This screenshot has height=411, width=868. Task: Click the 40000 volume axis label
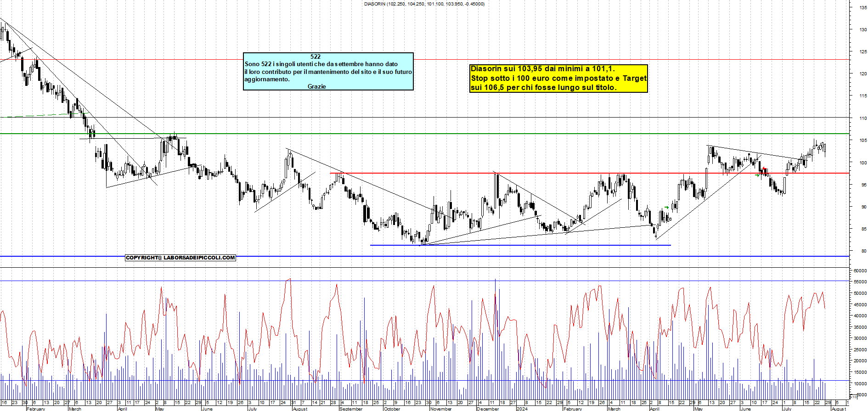(860, 316)
